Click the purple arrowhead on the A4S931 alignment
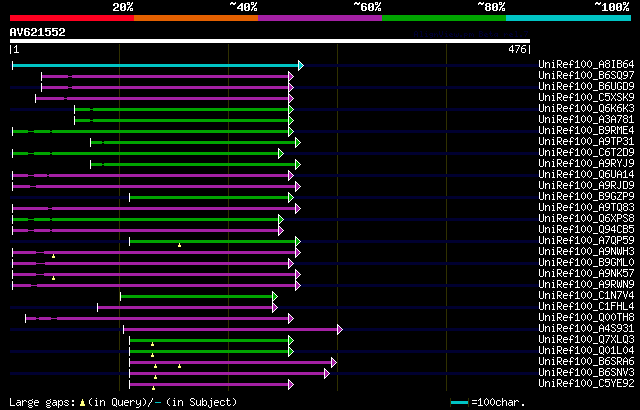 click(x=340, y=330)
